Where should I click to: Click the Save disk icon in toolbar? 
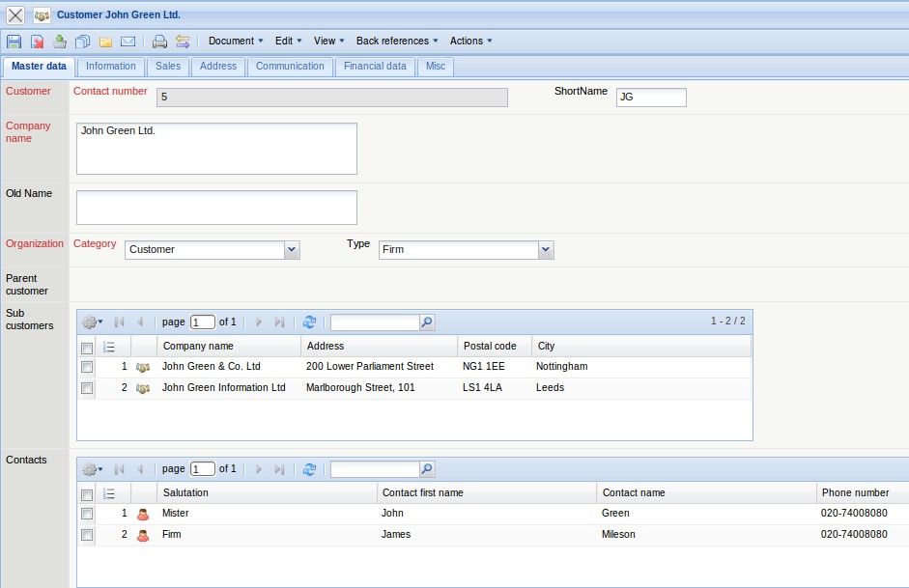(14, 42)
